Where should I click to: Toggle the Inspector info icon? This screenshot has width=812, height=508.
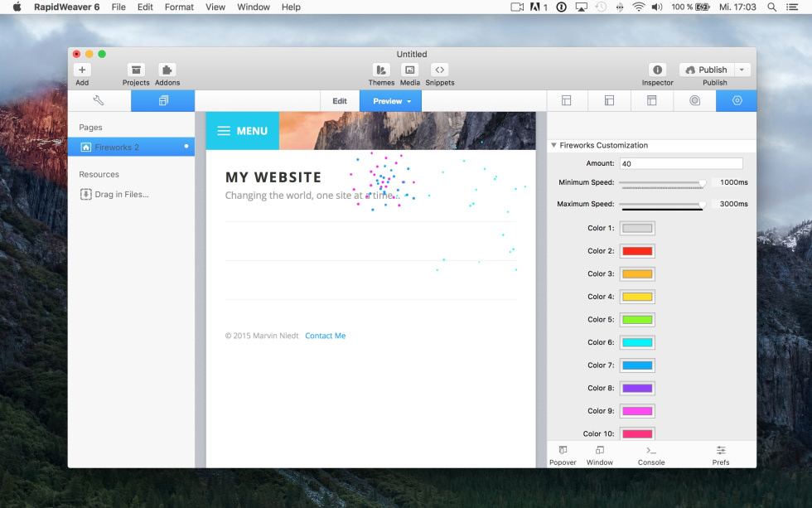pos(657,70)
